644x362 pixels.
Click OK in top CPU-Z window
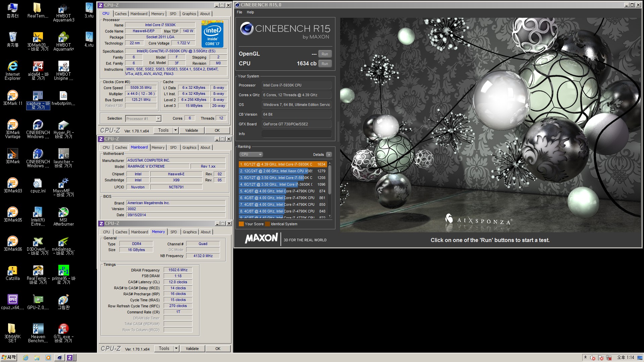click(x=217, y=130)
